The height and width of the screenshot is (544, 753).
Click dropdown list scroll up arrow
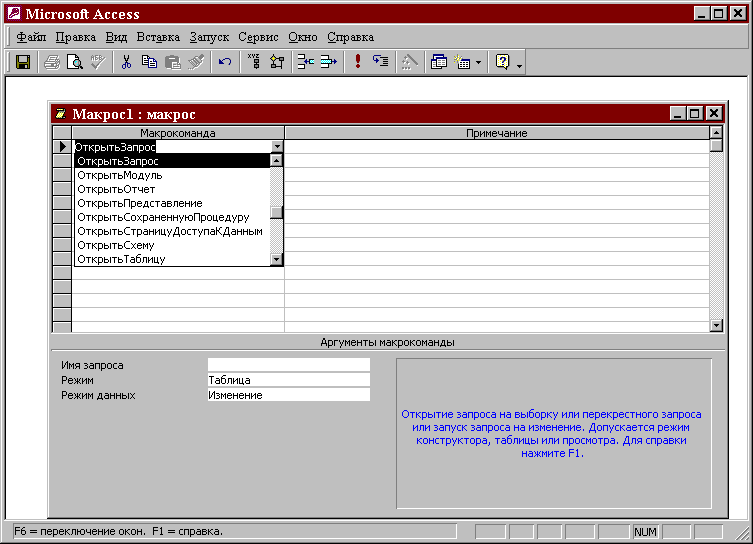tap(276, 160)
